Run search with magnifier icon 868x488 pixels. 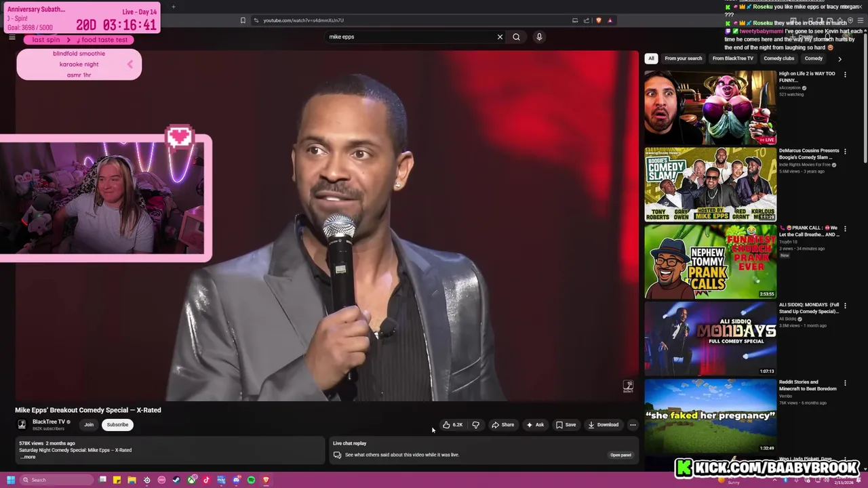[x=516, y=37]
